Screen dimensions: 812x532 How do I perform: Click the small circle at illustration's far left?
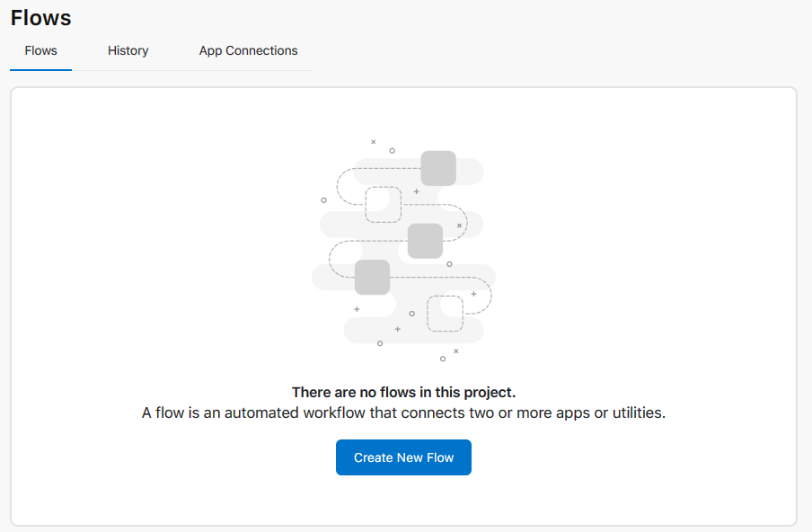coord(324,200)
